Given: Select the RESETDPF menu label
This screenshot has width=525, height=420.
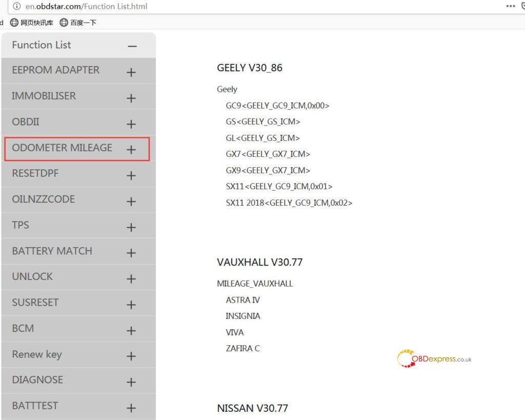Looking at the screenshot, I should 35,173.
